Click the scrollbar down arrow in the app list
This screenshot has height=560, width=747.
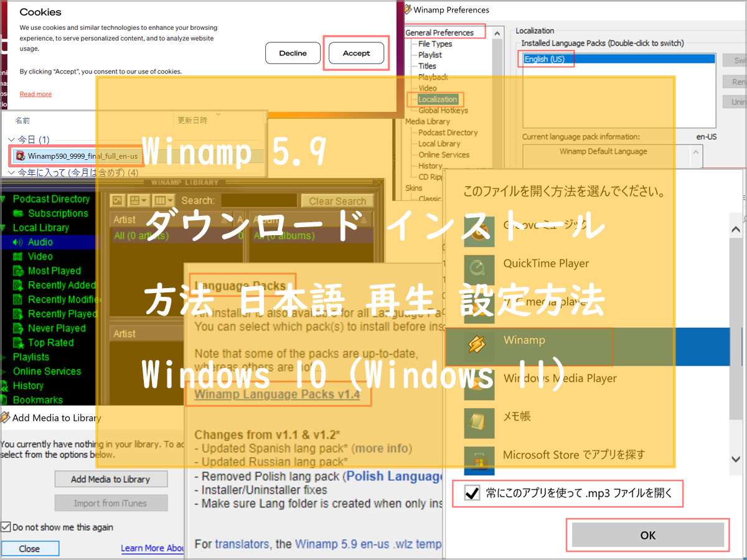coord(735,459)
